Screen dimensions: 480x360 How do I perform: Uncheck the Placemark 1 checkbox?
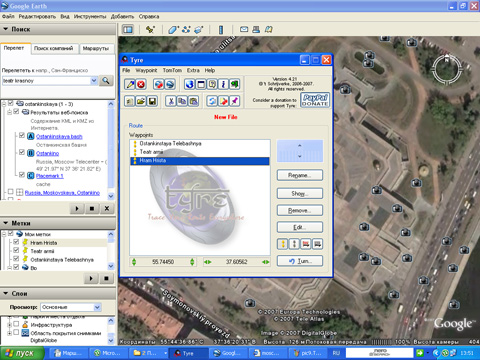click(x=22, y=175)
